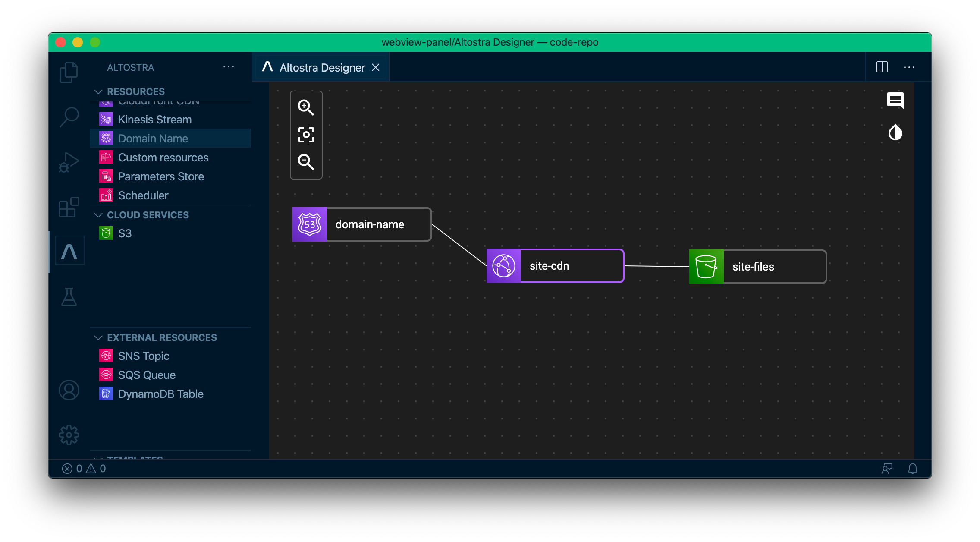
Task: Click the ALTOSTRA sidebar title
Action: tap(131, 67)
